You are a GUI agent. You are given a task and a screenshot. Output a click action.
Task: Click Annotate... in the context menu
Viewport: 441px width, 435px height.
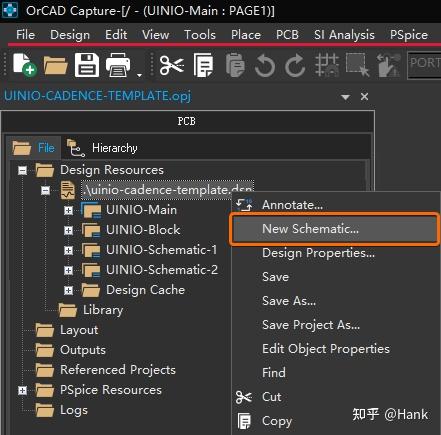point(292,205)
